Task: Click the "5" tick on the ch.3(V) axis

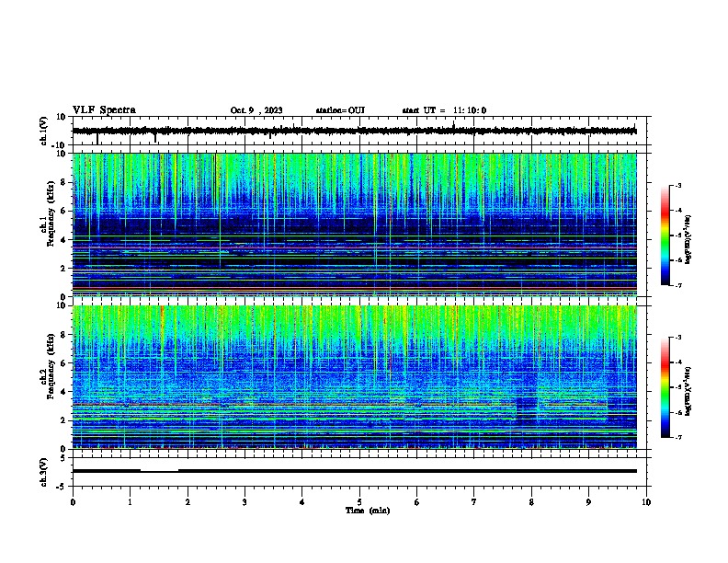Action: pyautogui.click(x=64, y=457)
